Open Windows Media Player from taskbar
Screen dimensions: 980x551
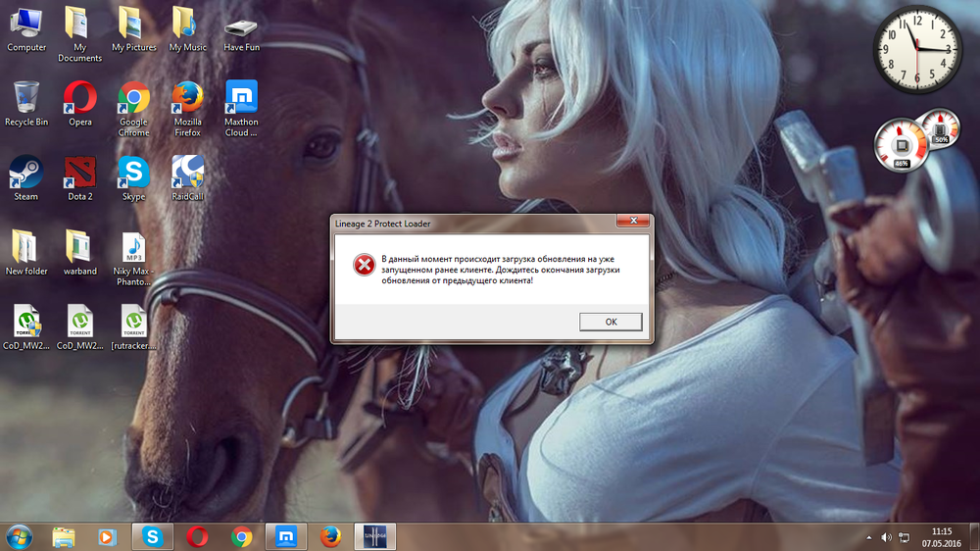[x=107, y=536]
